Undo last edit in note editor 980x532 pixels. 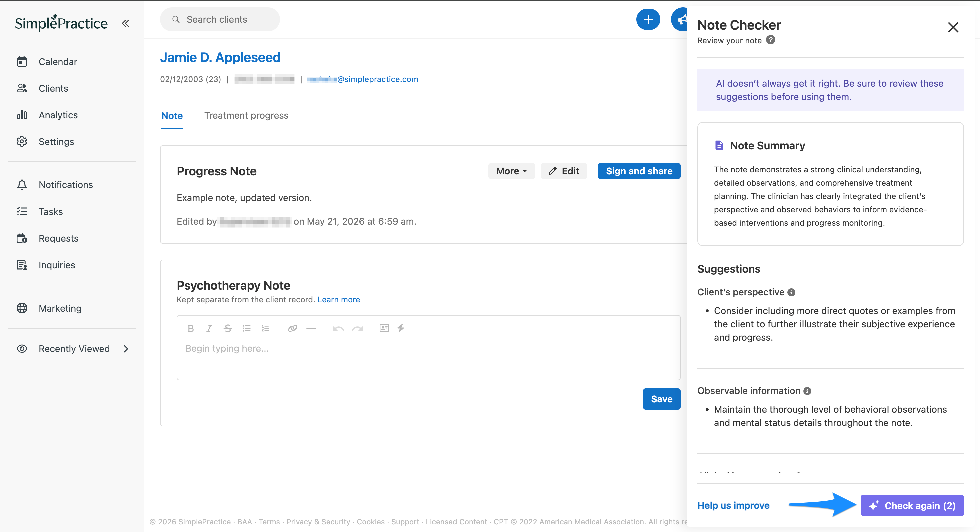click(x=338, y=328)
